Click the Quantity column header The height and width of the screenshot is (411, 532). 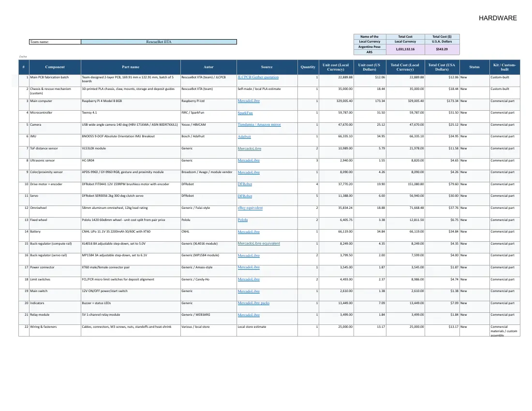point(308,67)
